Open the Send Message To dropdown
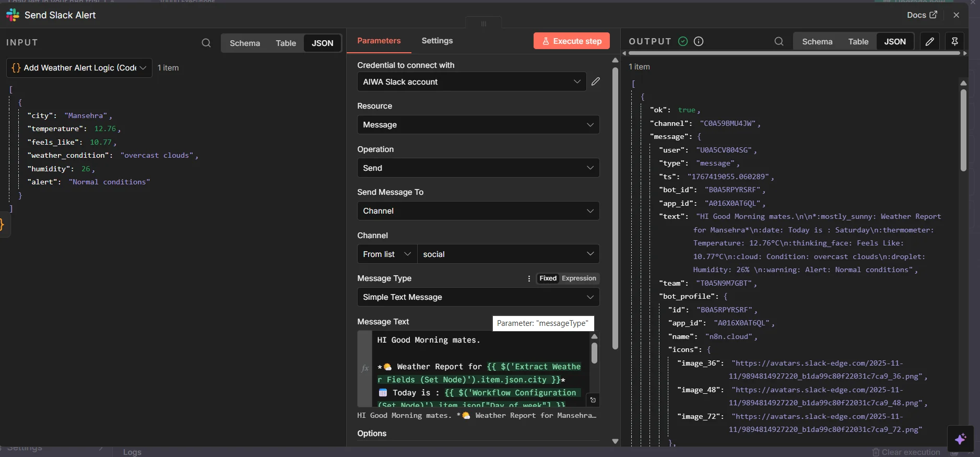This screenshot has width=980, height=457. click(478, 211)
